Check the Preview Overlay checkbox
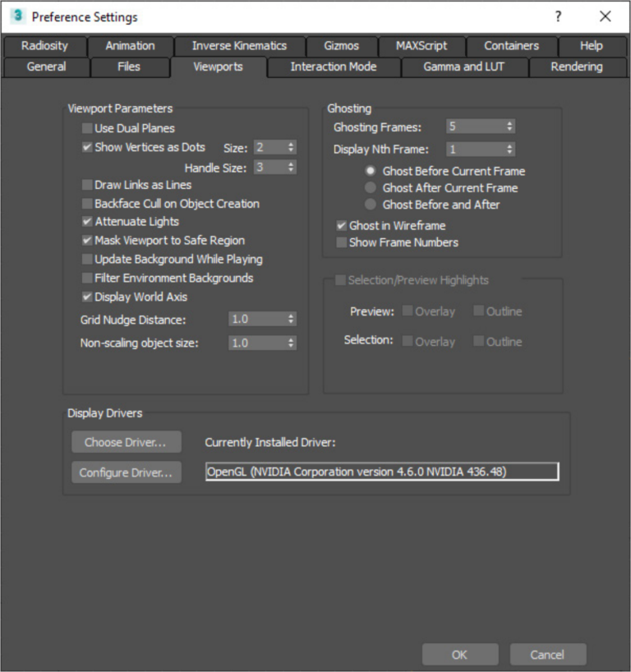631x672 pixels. (408, 311)
